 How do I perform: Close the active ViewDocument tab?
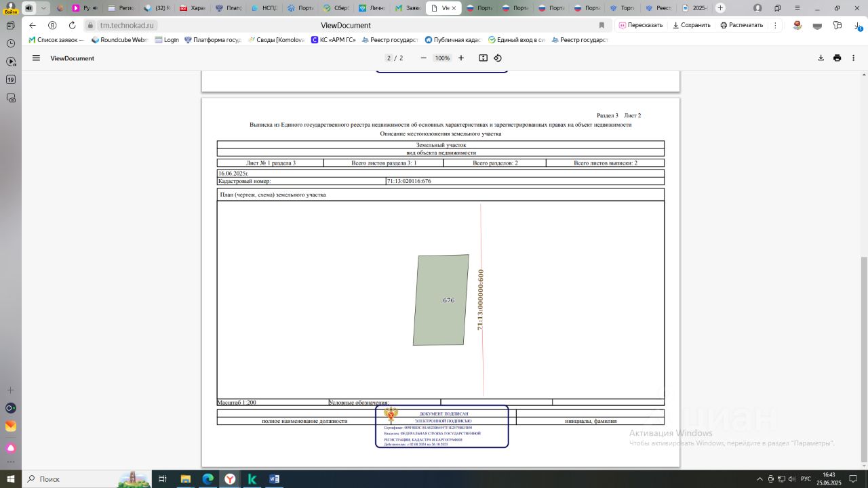click(x=455, y=8)
